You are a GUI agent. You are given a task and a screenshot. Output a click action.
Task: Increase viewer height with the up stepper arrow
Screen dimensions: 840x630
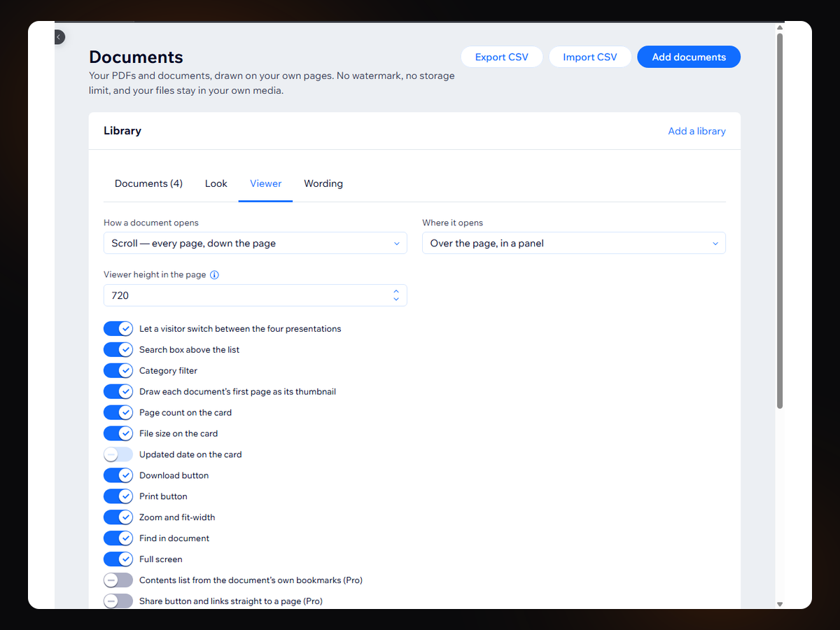click(396, 291)
